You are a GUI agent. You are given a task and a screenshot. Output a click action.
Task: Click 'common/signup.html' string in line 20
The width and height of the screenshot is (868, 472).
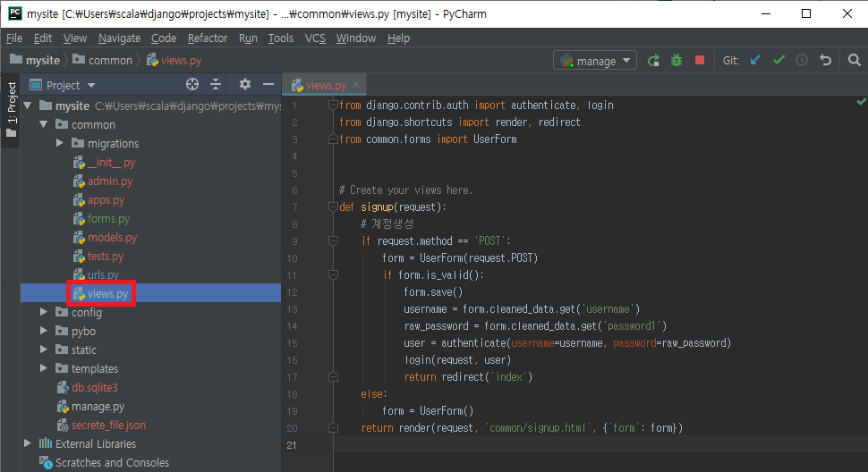[x=536, y=428]
